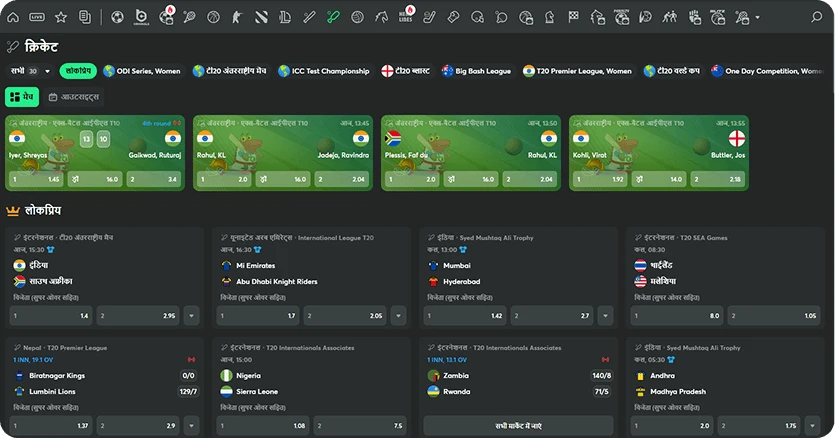The height and width of the screenshot is (438, 835).
Task: Select the checkered racing flag icon
Action: click(x=573, y=17)
